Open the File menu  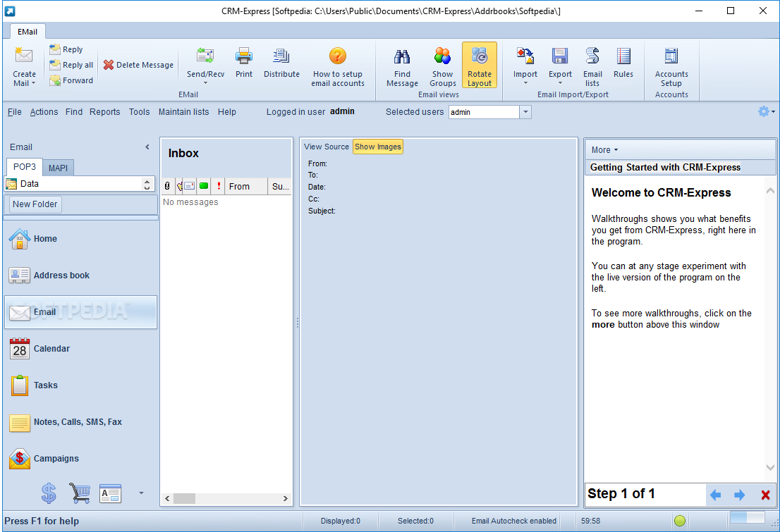point(14,112)
